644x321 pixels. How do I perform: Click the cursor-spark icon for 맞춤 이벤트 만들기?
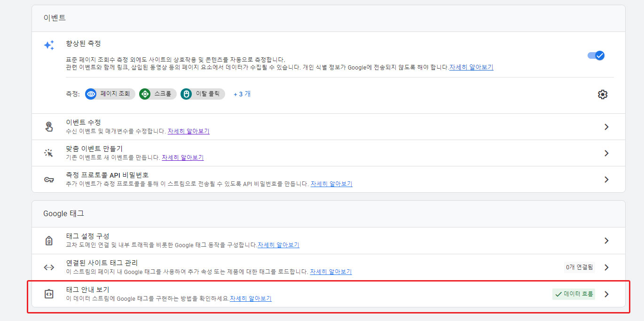pyautogui.click(x=49, y=153)
